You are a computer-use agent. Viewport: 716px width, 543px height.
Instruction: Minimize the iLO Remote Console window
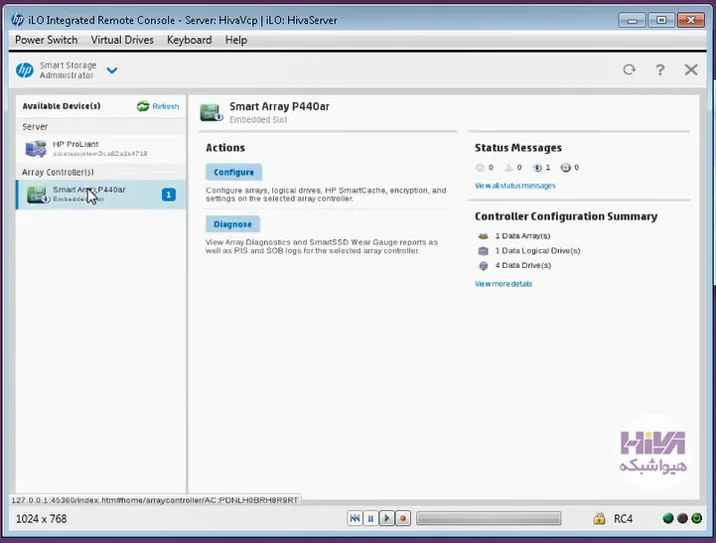[x=632, y=20]
